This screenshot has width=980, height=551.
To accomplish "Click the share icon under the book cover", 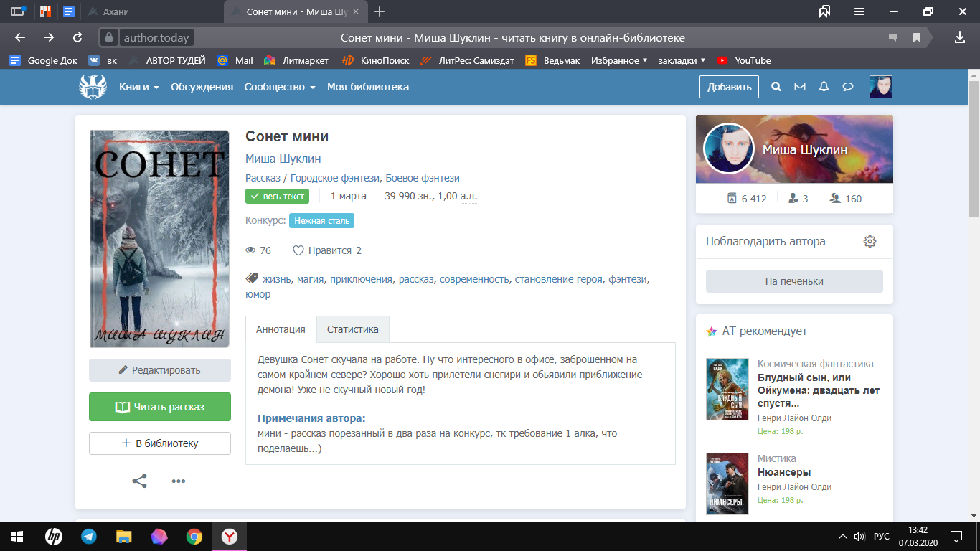I will click(139, 481).
